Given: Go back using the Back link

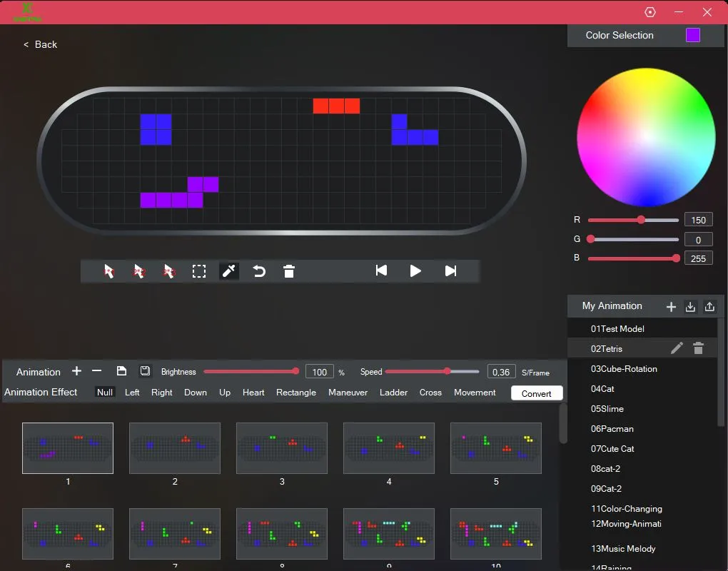Looking at the screenshot, I should pyautogui.click(x=41, y=44).
